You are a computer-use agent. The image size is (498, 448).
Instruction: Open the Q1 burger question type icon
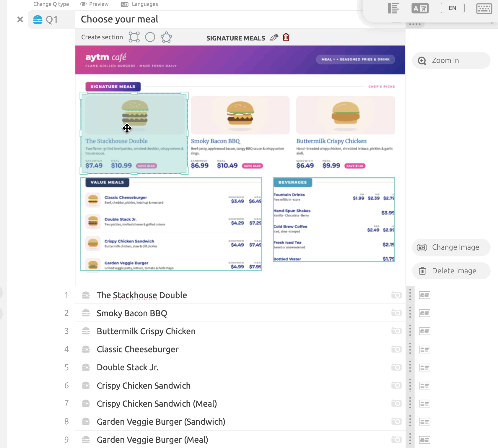38,20
